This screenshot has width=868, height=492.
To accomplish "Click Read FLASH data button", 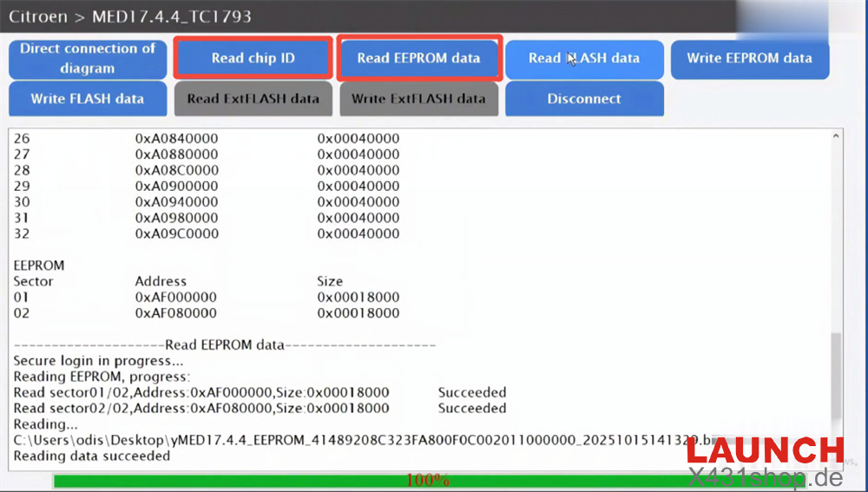I will pos(584,59).
